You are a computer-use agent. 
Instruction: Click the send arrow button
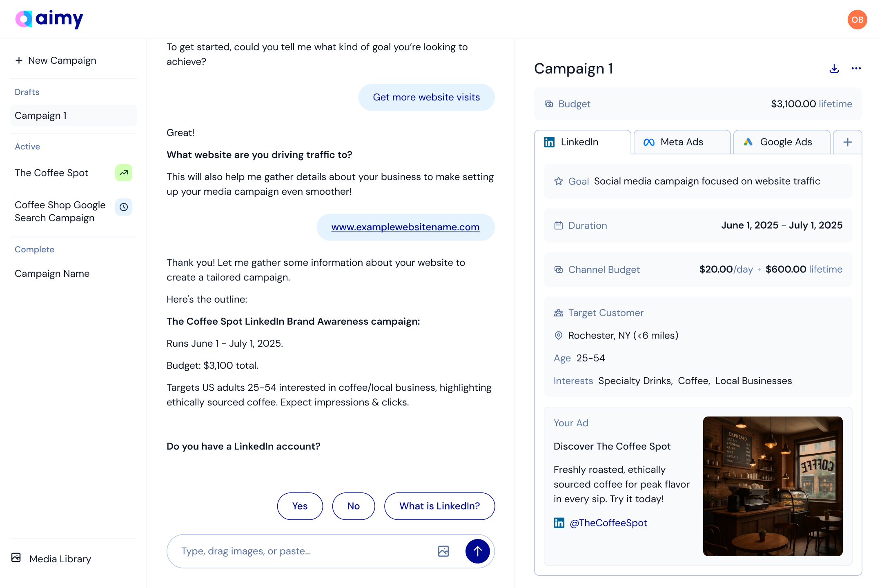[x=477, y=551]
